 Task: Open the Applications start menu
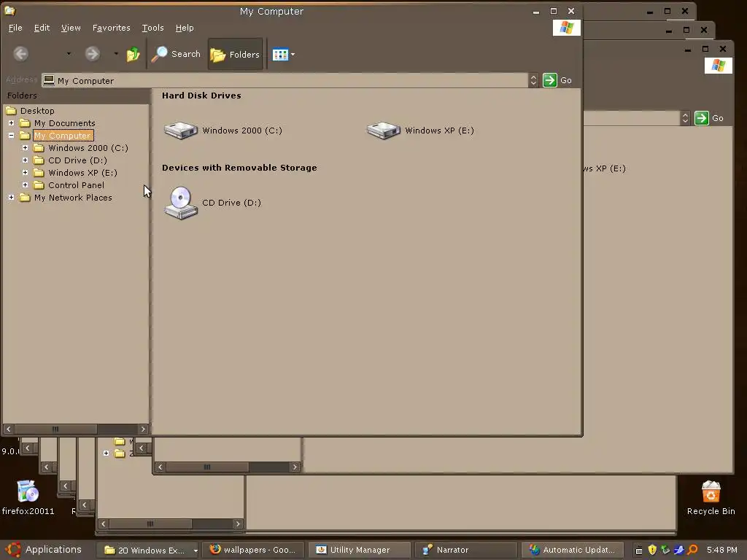point(44,550)
